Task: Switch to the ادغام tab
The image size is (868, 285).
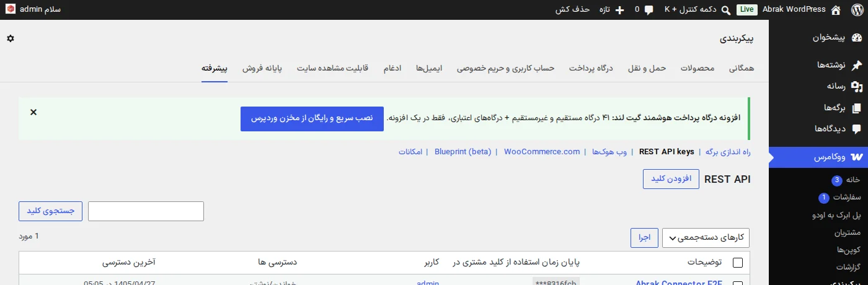Action: [392, 68]
